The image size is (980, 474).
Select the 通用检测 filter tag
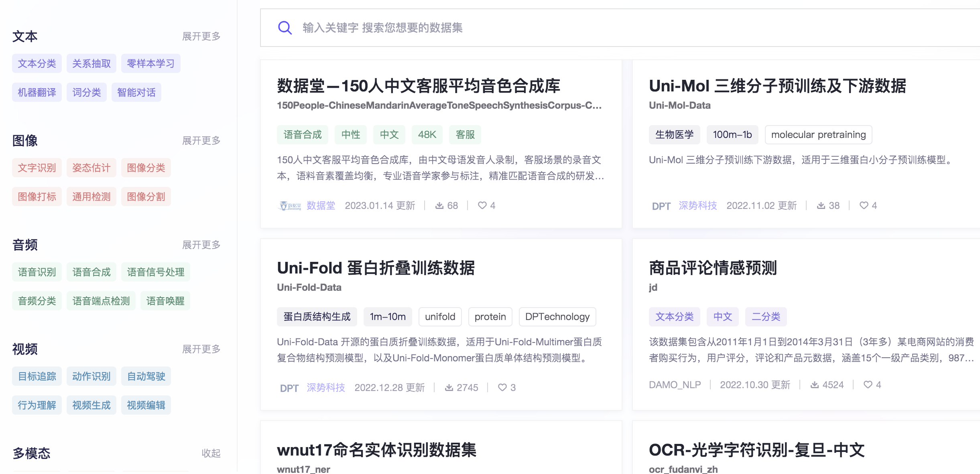pos(91,196)
